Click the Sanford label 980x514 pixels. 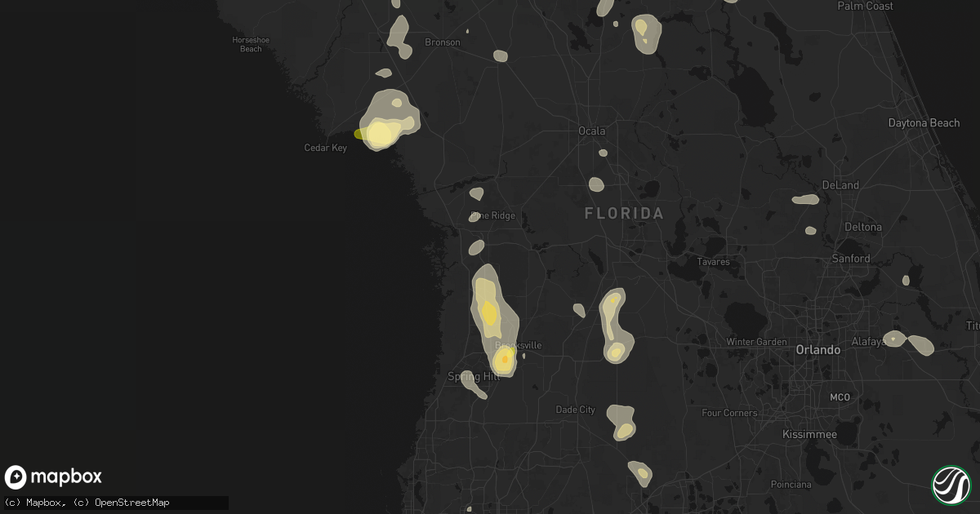(x=852, y=259)
